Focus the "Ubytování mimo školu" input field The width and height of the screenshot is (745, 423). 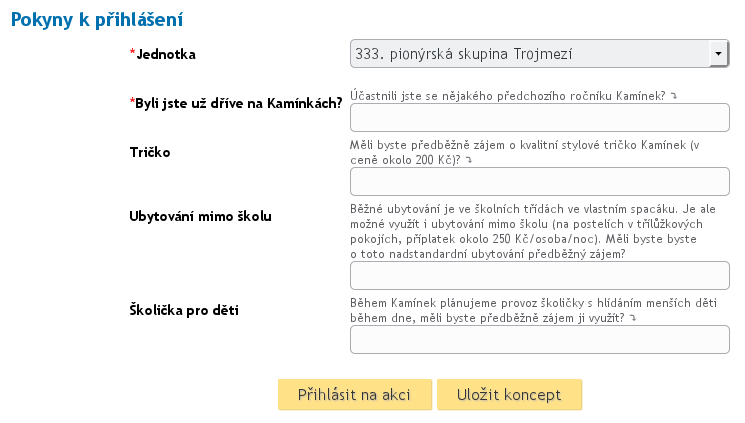pos(539,276)
